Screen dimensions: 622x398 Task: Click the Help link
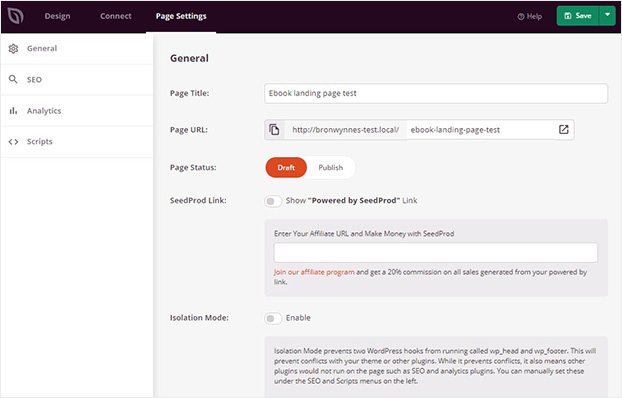[x=530, y=17]
